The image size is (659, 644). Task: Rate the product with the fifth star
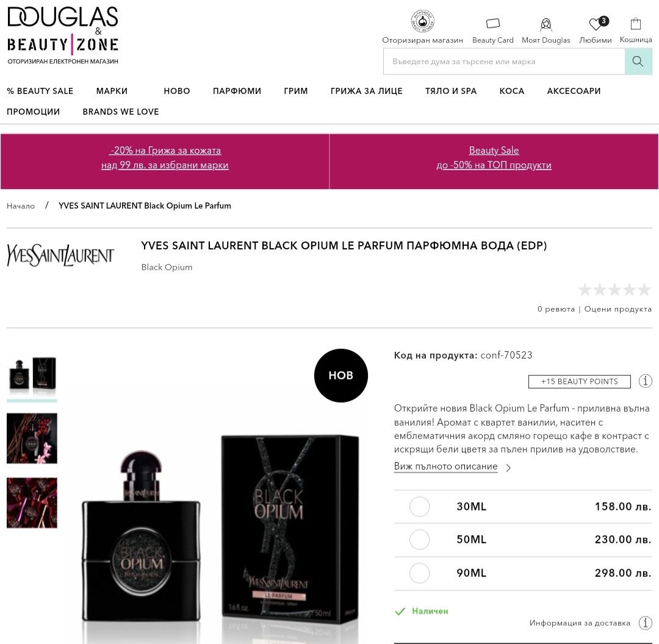tap(644, 290)
